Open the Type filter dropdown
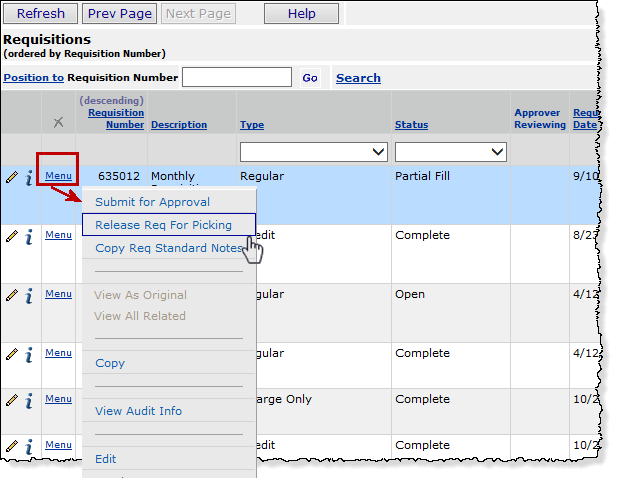This screenshot has height=478, width=618. [x=313, y=151]
